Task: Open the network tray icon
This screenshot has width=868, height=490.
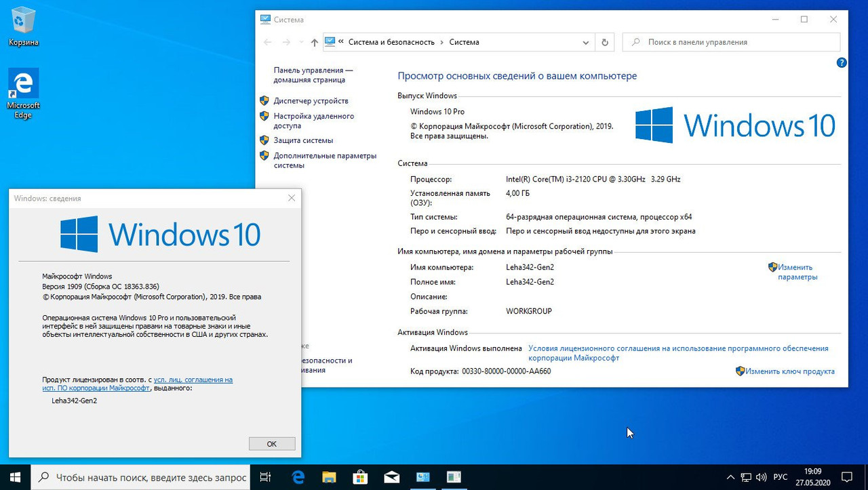Action: point(746,477)
